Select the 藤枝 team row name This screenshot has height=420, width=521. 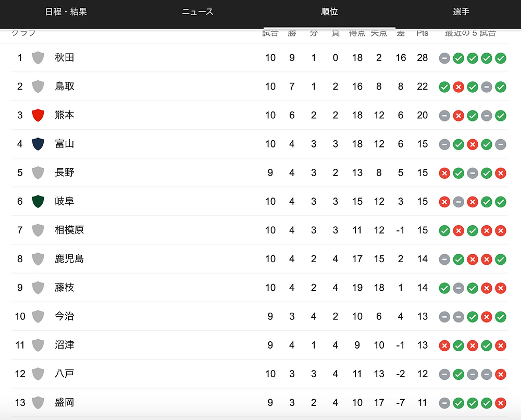(x=65, y=288)
